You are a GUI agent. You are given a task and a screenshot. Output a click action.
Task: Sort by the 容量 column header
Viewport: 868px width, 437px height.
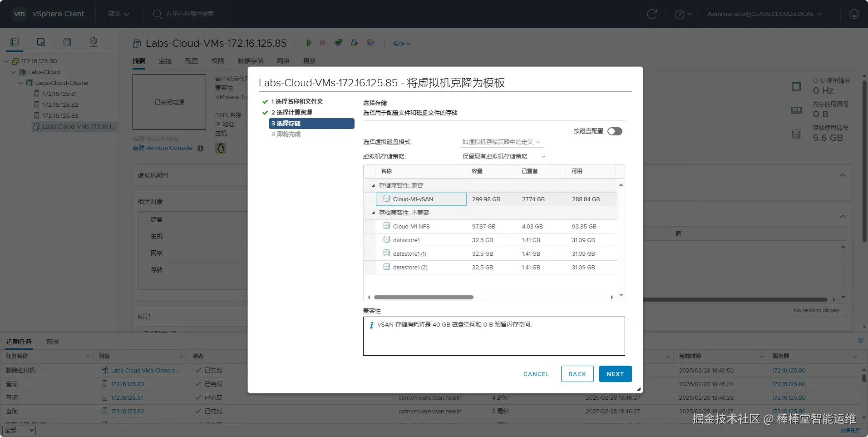[491, 171]
